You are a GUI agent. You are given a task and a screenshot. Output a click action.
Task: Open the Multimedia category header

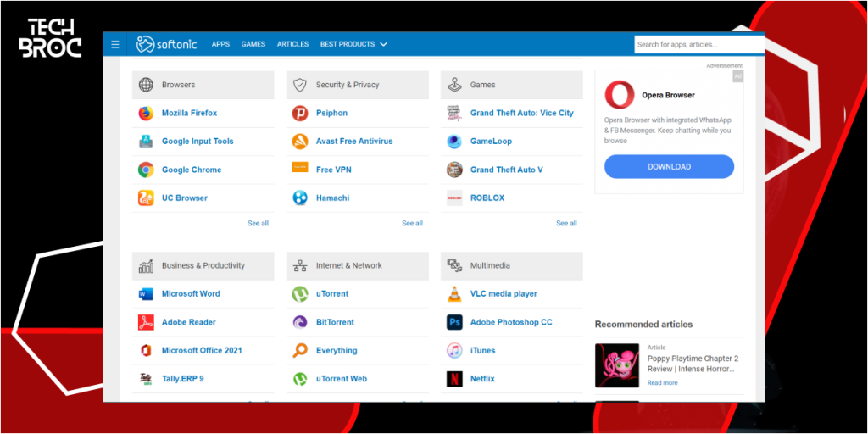(x=512, y=265)
